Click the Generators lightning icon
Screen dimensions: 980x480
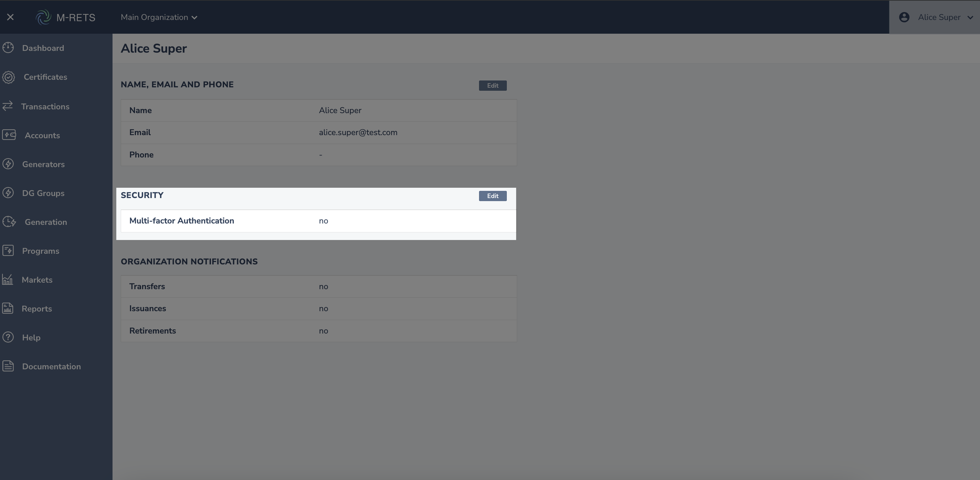tap(8, 164)
